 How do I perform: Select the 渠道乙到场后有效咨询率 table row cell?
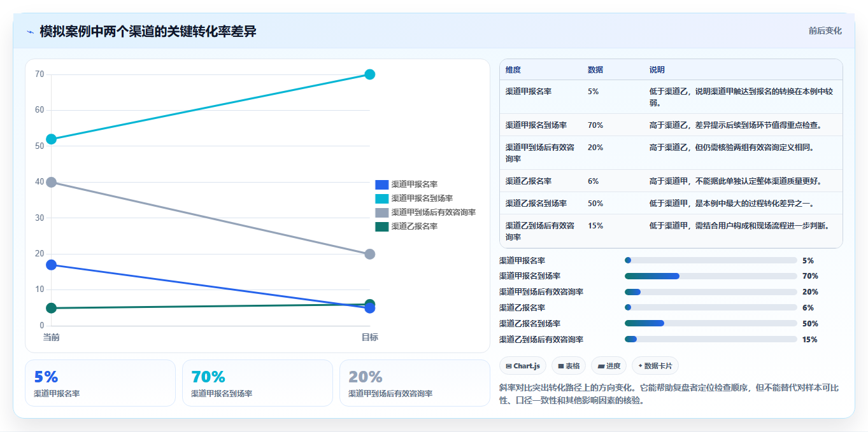click(x=540, y=231)
